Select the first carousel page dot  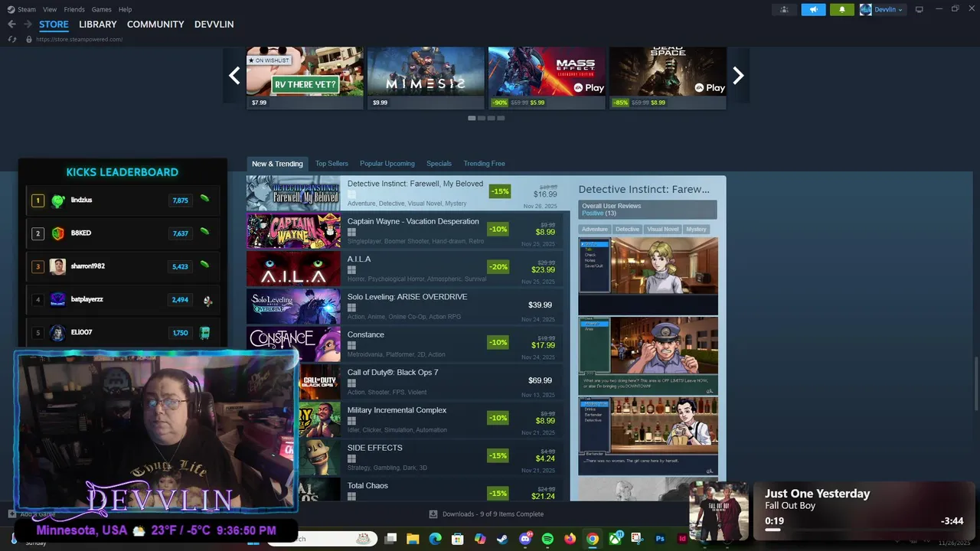click(472, 118)
